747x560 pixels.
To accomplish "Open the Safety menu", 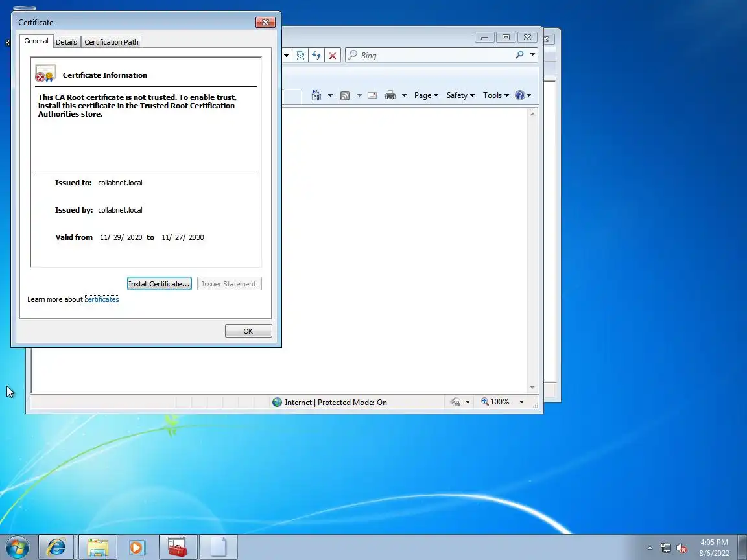I will [x=460, y=95].
